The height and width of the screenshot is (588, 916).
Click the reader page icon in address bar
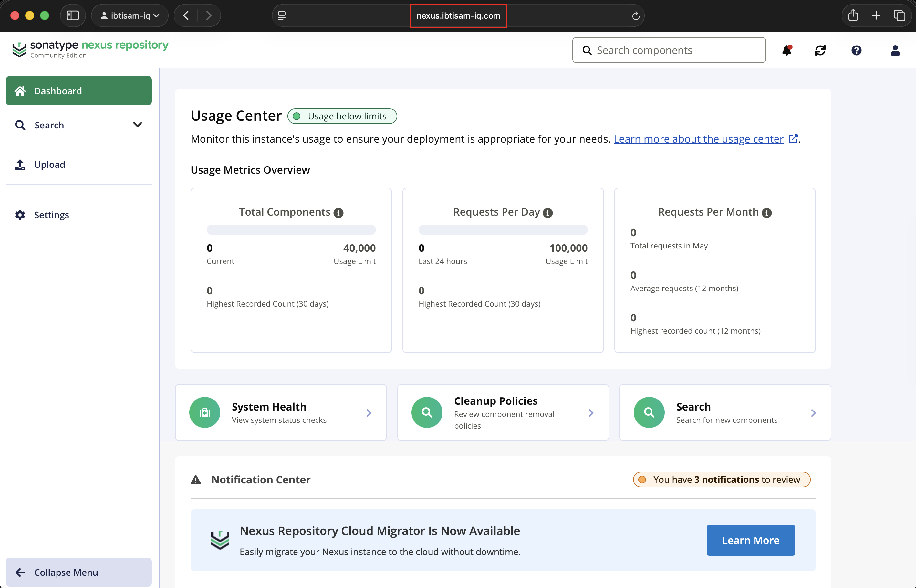point(282,16)
